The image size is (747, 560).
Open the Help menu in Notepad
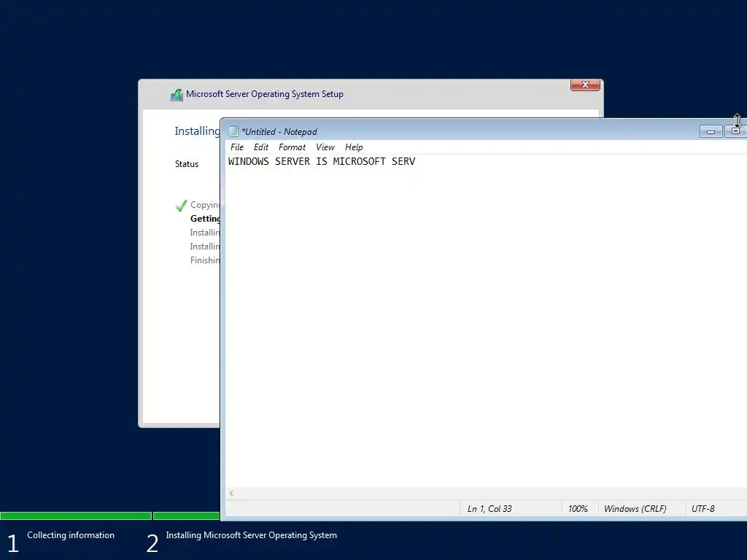354,147
